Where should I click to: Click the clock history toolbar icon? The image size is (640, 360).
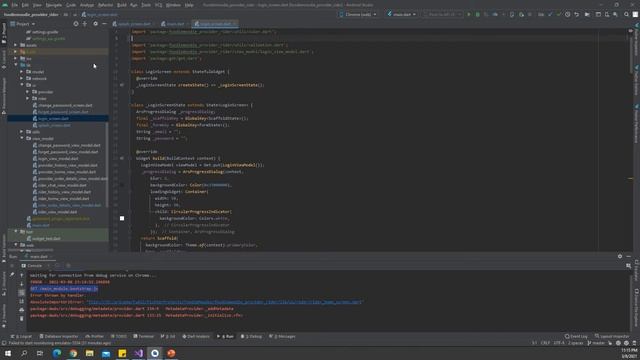point(567,14)
